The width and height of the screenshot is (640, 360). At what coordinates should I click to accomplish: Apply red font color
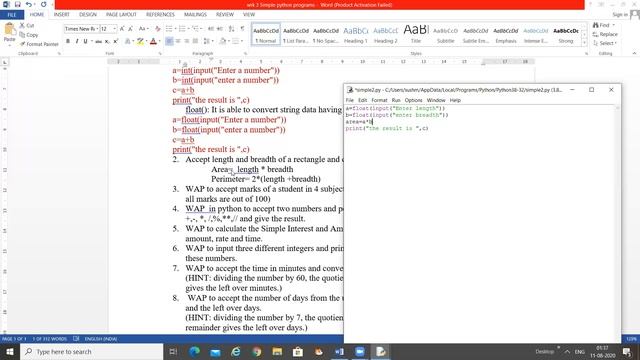tap(153, 41)
